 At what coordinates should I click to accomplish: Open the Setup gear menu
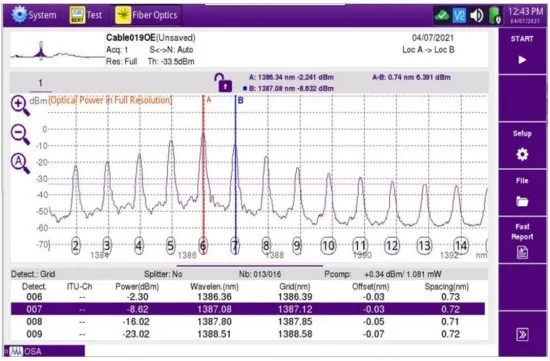pos(522,146)
